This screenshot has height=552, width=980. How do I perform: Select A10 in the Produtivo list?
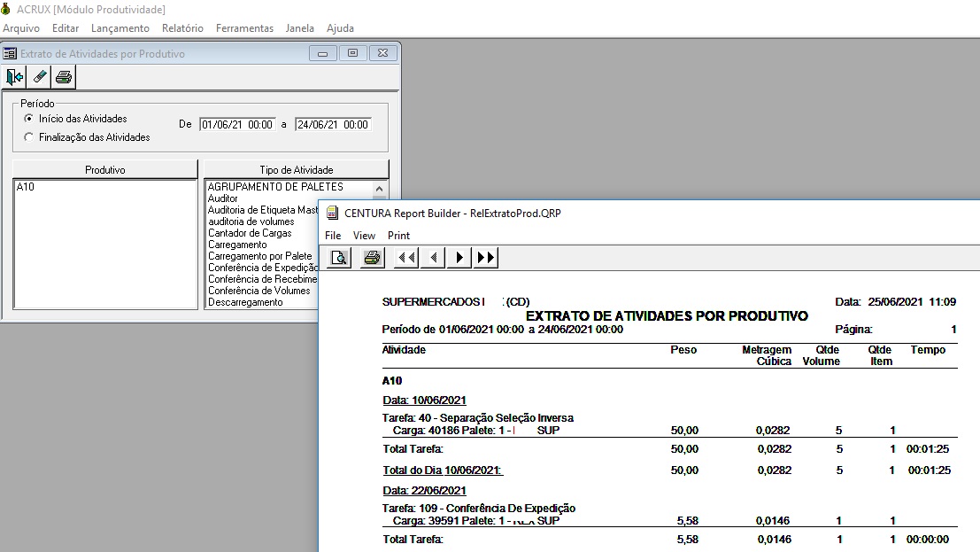tap(26, 186)
